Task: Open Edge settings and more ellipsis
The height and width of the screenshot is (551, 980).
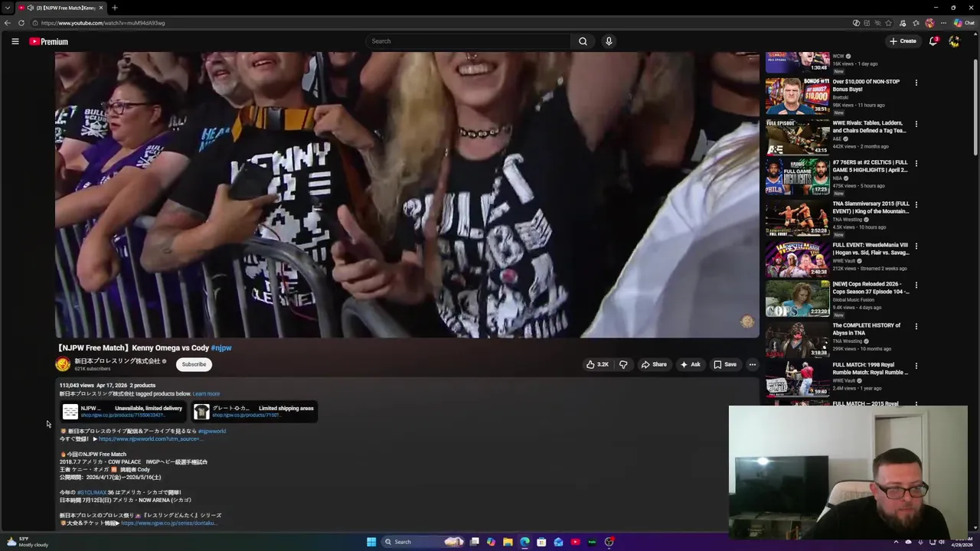Action: click(x=943, y=23)
